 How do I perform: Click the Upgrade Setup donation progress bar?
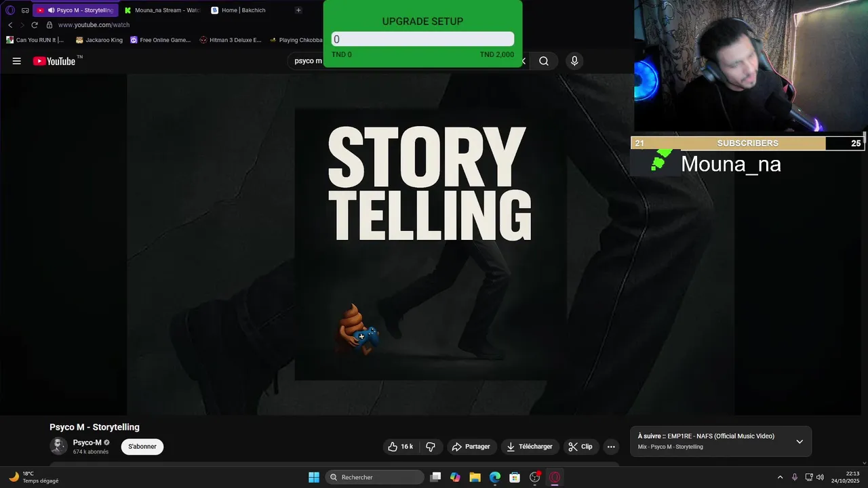[x=422, y=39]
